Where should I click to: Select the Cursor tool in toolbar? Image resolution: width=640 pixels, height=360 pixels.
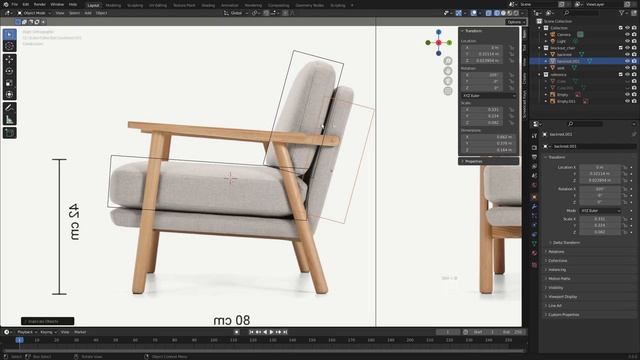click(x=9, y=46)
